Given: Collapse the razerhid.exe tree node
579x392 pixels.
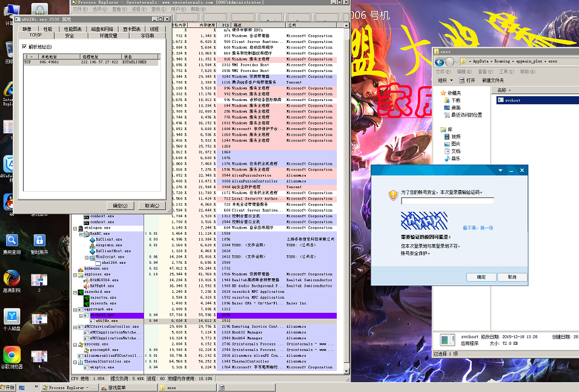Looking at the screenshot, I should (75, 292).
